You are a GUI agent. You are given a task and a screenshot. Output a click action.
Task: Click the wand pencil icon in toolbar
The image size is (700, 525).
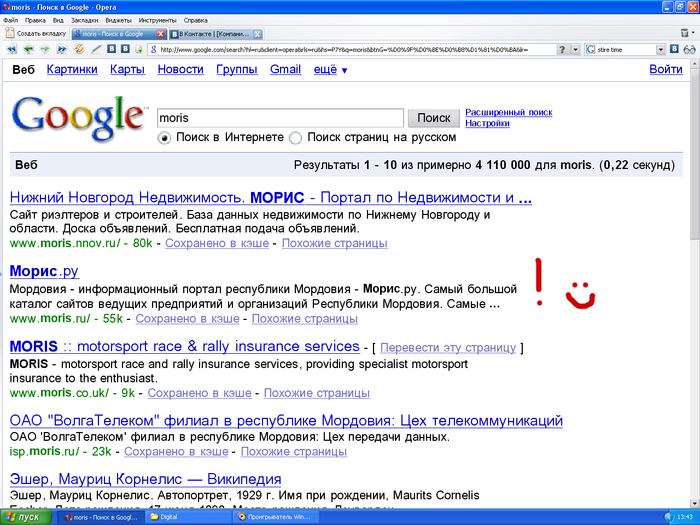(96, 49)
